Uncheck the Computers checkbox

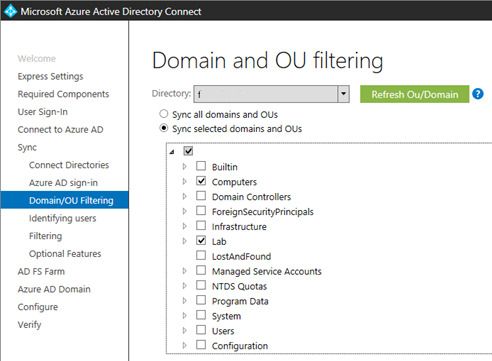[x=201, y=181]
